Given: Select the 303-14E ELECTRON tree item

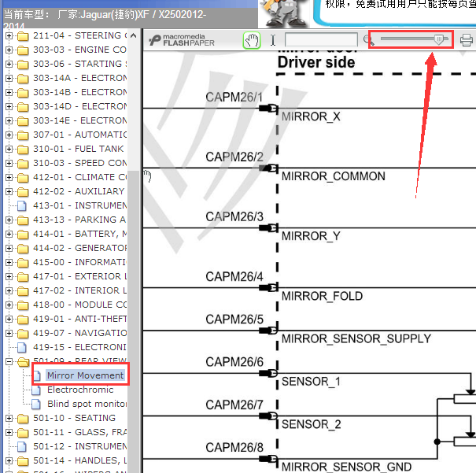Looking at the screenshot, I should click(79, 120).
